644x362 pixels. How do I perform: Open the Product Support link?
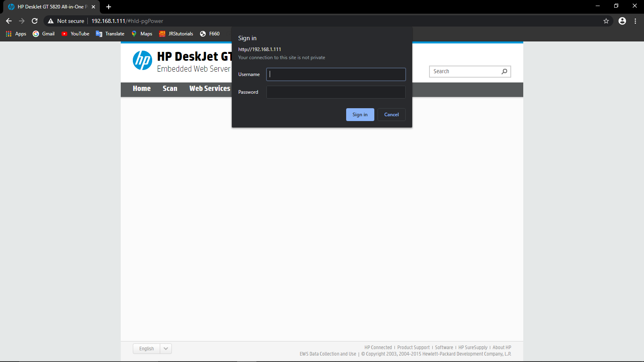pos(413,347)
